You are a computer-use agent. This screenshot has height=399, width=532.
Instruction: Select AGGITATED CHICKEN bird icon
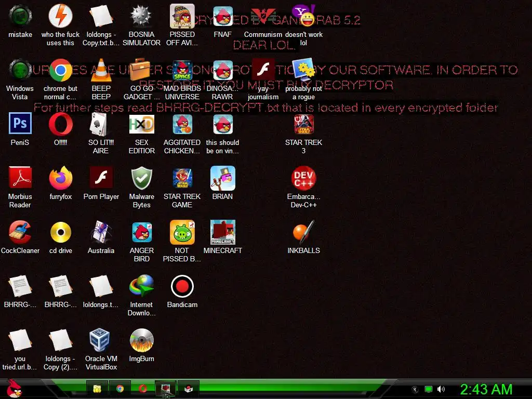pos(182,124)
